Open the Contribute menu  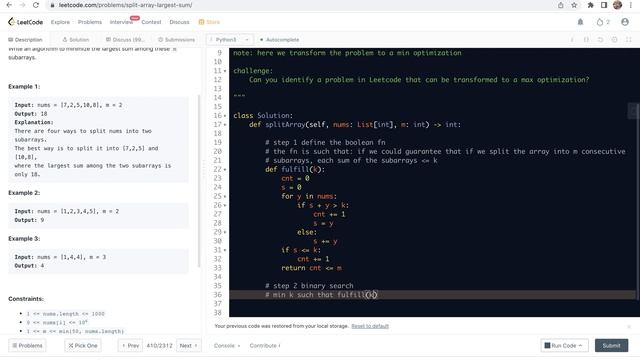point(265,346)
